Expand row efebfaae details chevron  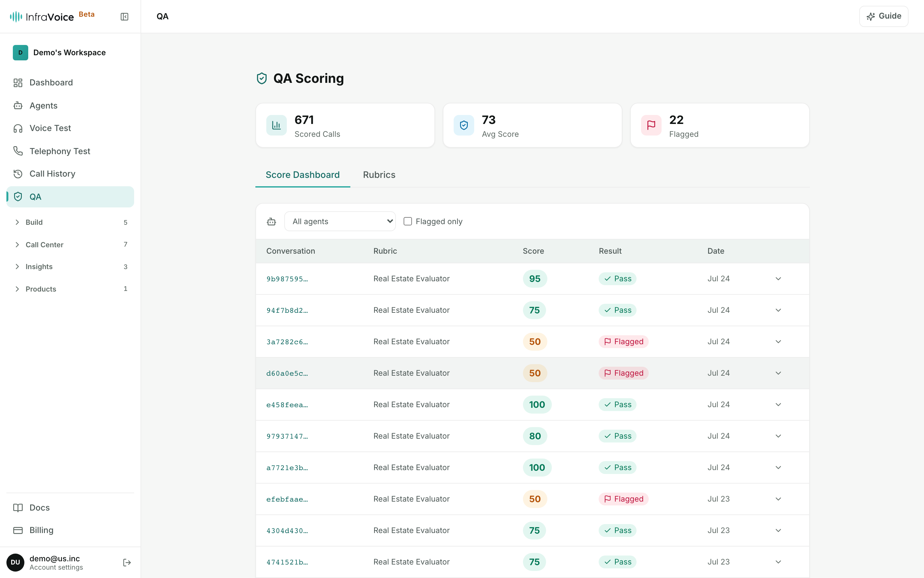point(778,499)
